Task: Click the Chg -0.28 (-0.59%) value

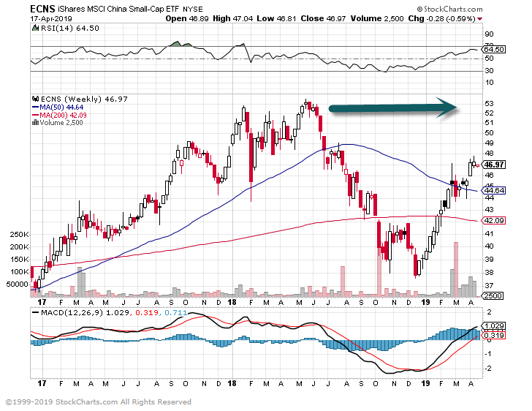Action: 441,19
